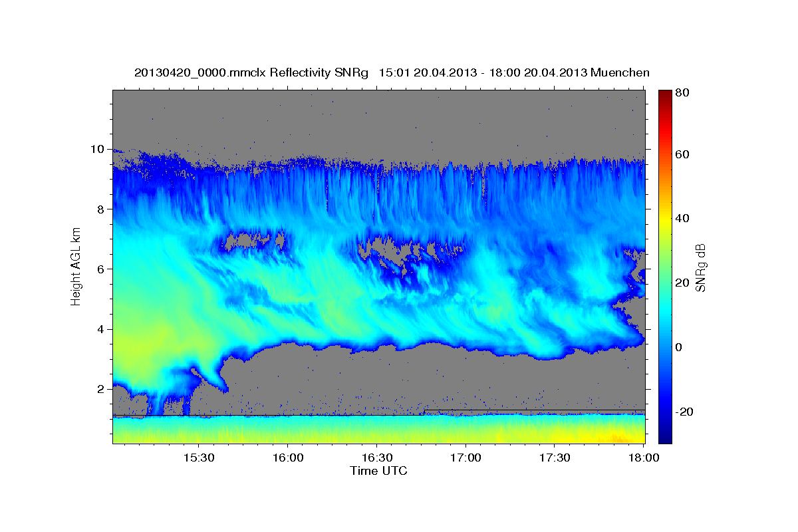Click the colorbar value 40

[x=682, y=218]
